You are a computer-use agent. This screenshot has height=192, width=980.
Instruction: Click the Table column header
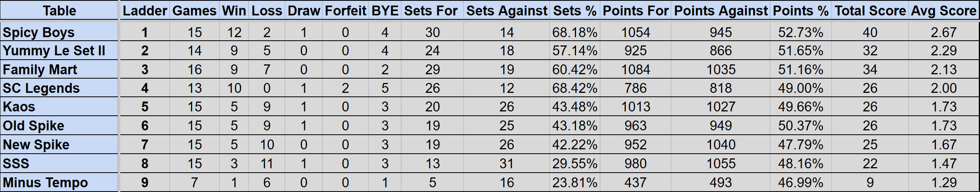pos(59,11)
